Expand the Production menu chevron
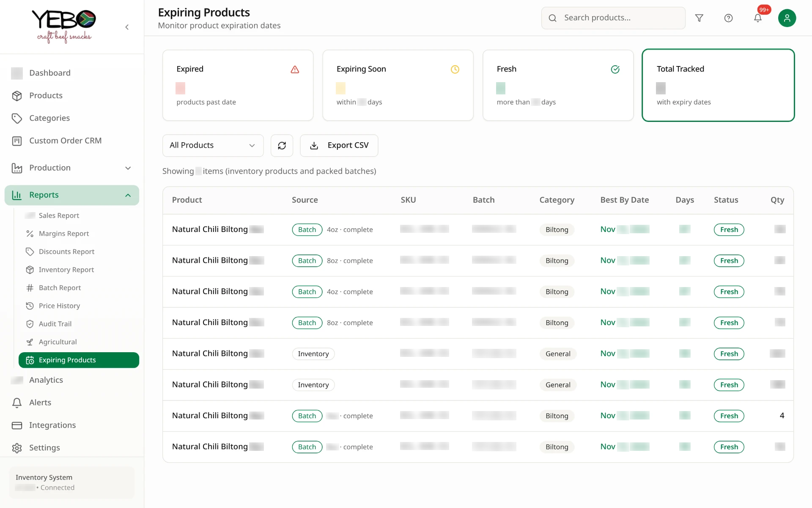Image resolution: width=812 pixels, height=508 pixels. (128, 168)
